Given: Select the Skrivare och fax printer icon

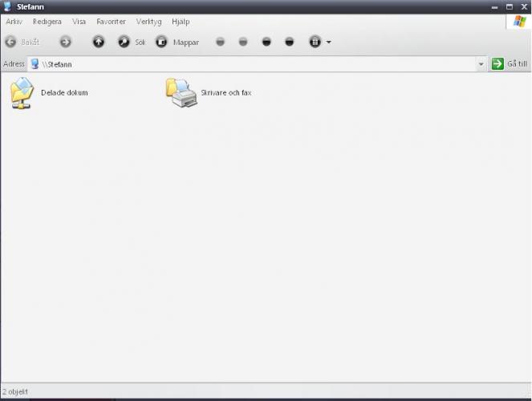Looking at the screenshot, I should [x=181, y=93].
